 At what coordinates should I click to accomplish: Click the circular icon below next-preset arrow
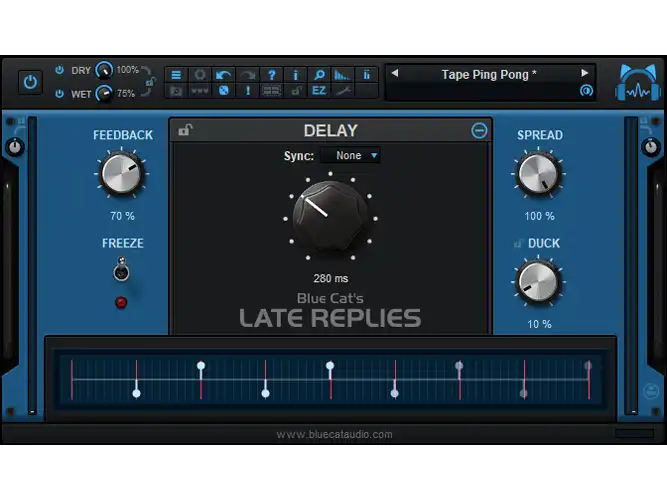tap(586, 90)
